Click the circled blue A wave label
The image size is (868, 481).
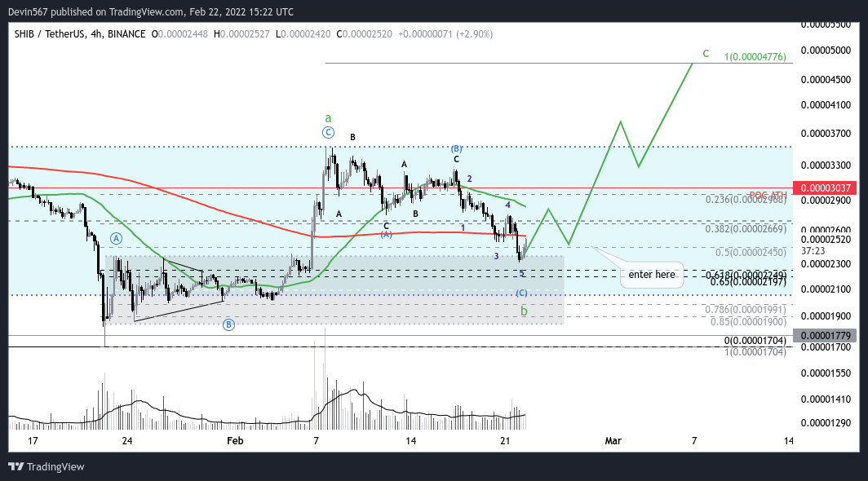(116, 239)
